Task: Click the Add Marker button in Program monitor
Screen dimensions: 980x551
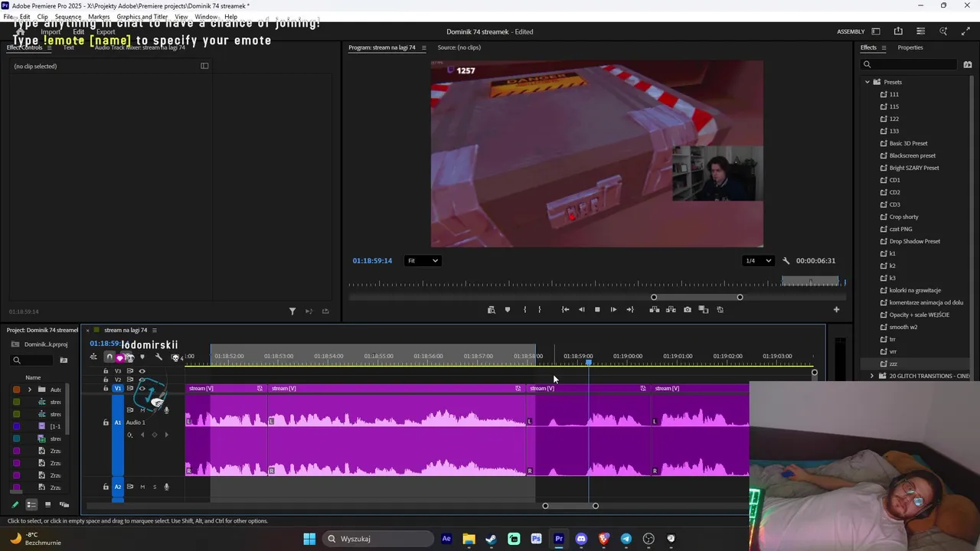Action: (x=508, y=310)
